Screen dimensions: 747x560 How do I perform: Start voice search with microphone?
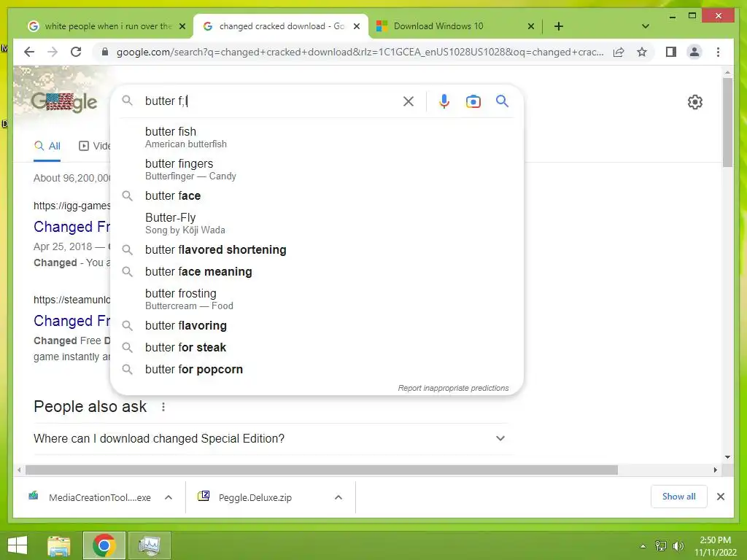444,101
